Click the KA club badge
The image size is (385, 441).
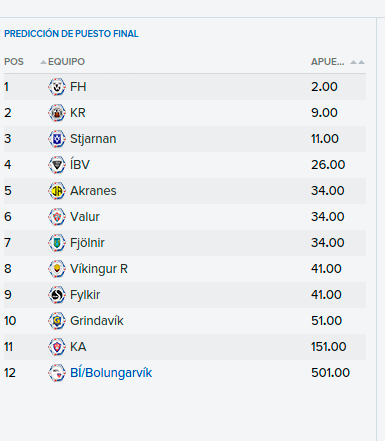pos(57,347)
